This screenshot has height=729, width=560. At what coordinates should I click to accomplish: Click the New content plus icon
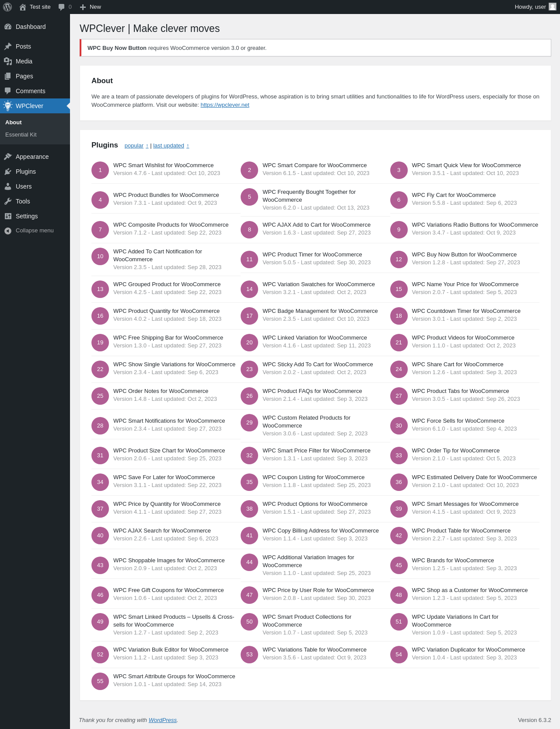[83, 7]
